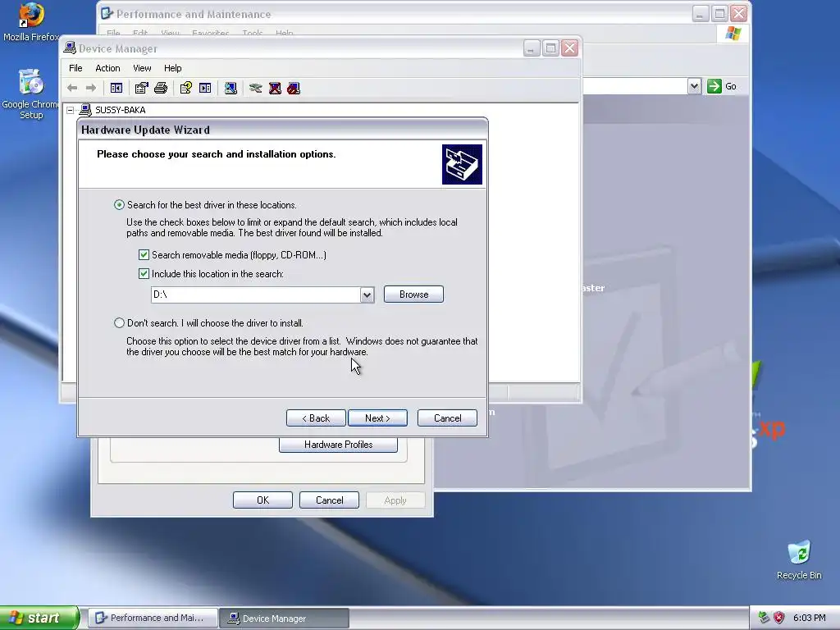Click Next in Hardware Update Wizard
Image resolution: width=840 pixels, height=630 pixels.
tap(377, 418)
